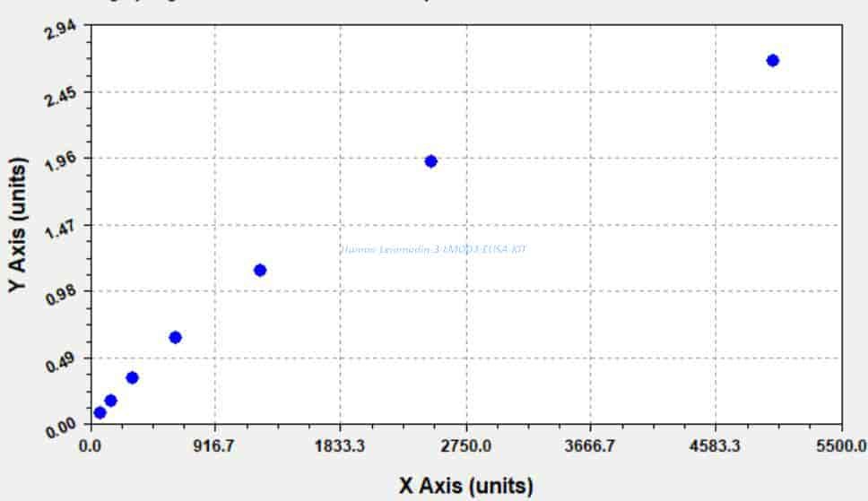The width and height of the screenshot is (868, 501).
Task: Click the Y-axis tick label 2.94
Action: click(61, 30)
